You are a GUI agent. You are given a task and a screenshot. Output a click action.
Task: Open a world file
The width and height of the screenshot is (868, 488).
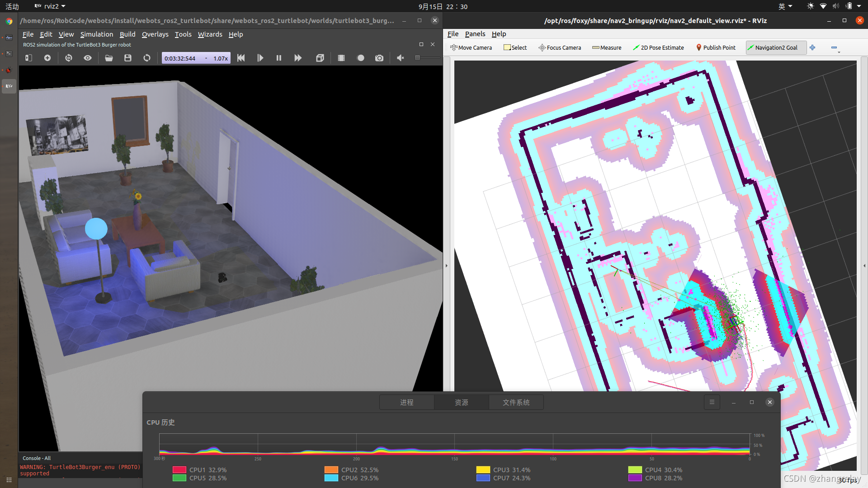tap(109, 58)
